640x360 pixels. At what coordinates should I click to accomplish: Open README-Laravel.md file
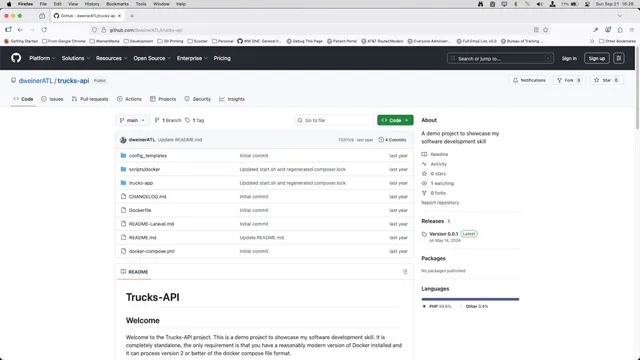click(151, 224)
